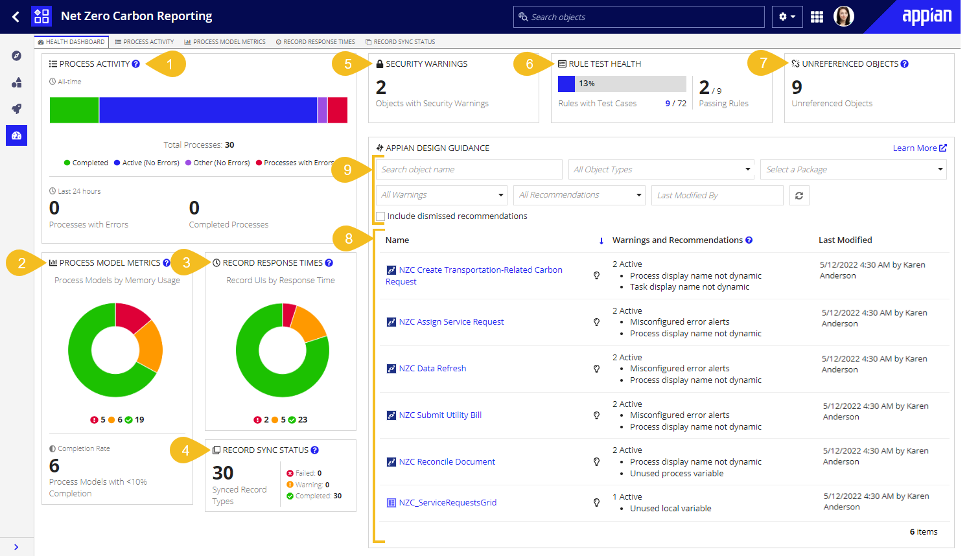This screenshot has width=980, height=556.
Task: Click the Other (No Errors) legend item
Action: (x=218, y=163)
